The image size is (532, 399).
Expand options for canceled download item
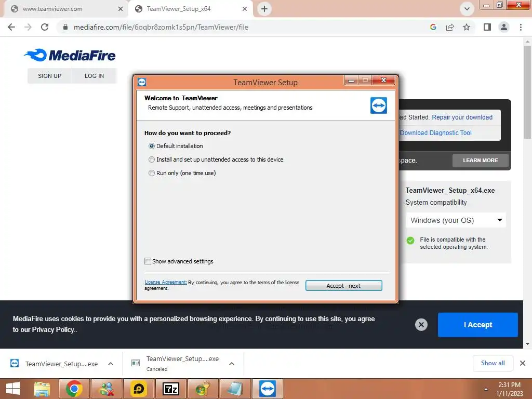232,364
